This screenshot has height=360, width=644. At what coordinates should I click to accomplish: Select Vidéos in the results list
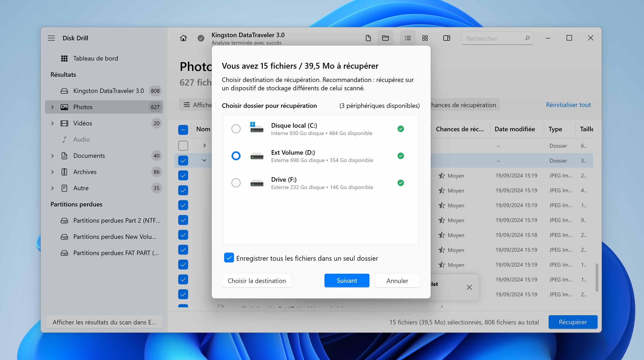(83, 123)
